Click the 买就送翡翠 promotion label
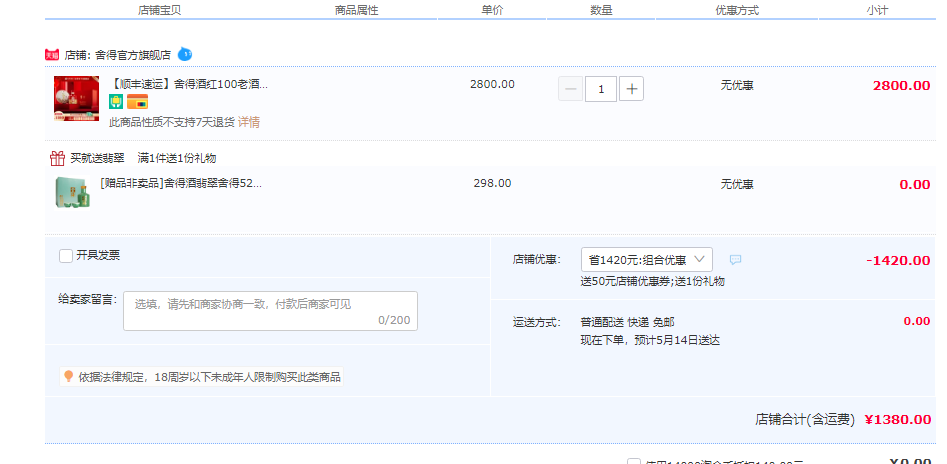This screenshot has height=464, width=947. pyautogui.click(x=97, y=158)
